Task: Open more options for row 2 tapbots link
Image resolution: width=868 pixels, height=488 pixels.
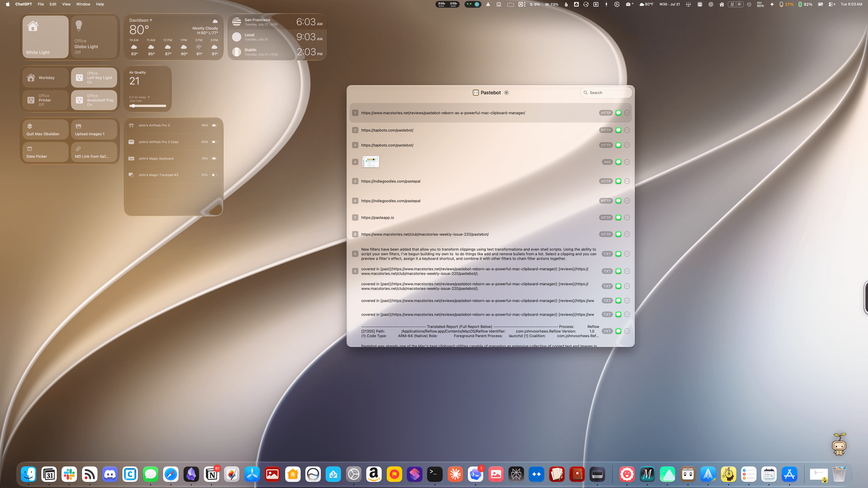Action: tap(627, 130)
